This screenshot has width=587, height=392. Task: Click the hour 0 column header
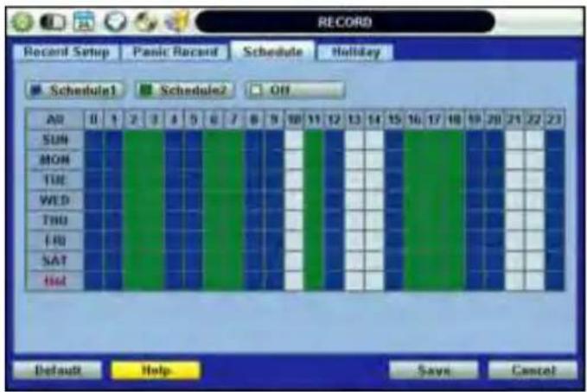click(x=93, y=120)
